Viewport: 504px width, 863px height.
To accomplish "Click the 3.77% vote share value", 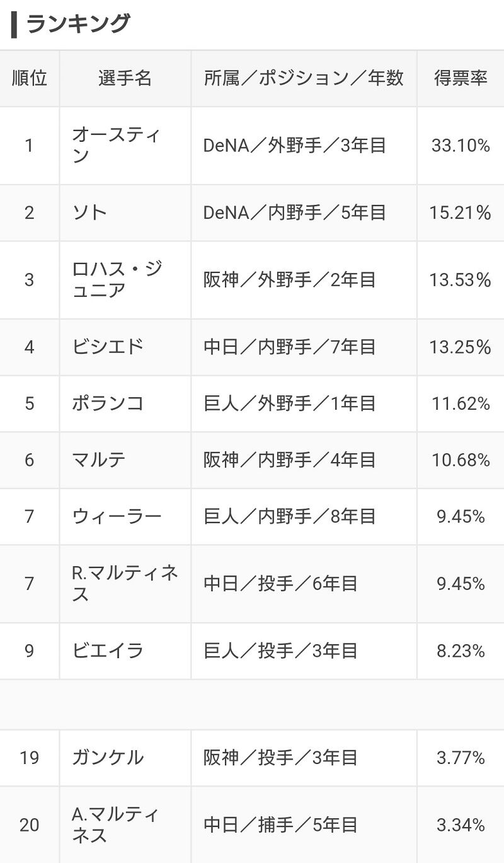I will [461, 758].
